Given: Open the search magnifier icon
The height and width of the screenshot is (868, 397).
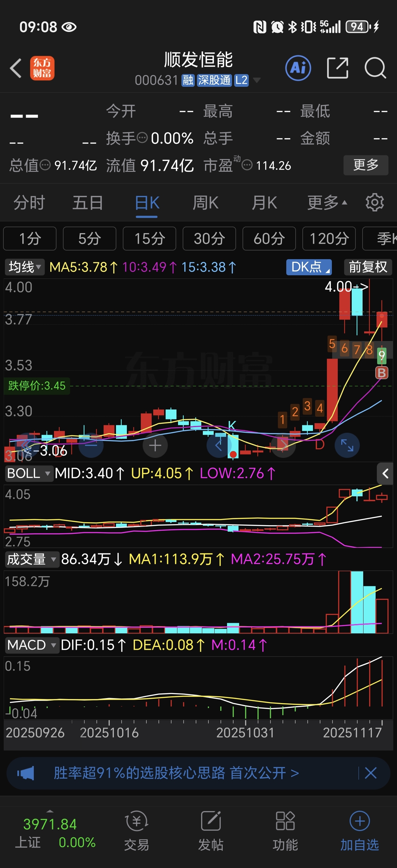Looking at the screenshot, I should point(375,68).
